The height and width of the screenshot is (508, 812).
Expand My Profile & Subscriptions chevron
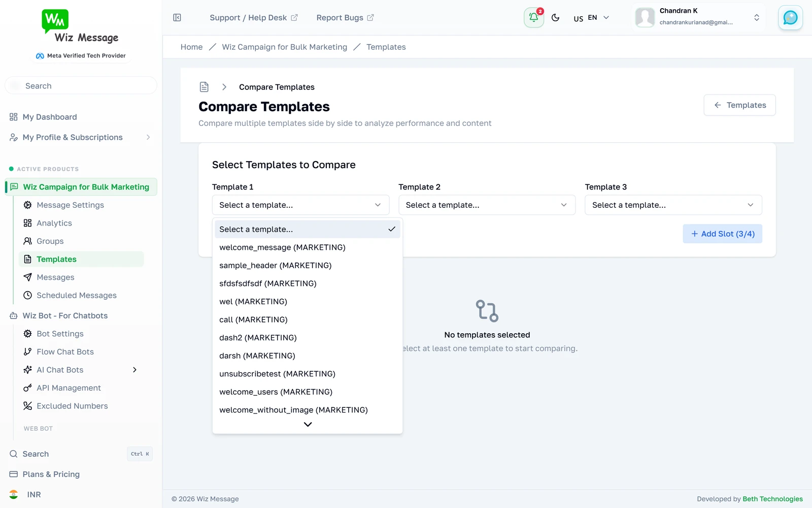click(x=148, y=137)
